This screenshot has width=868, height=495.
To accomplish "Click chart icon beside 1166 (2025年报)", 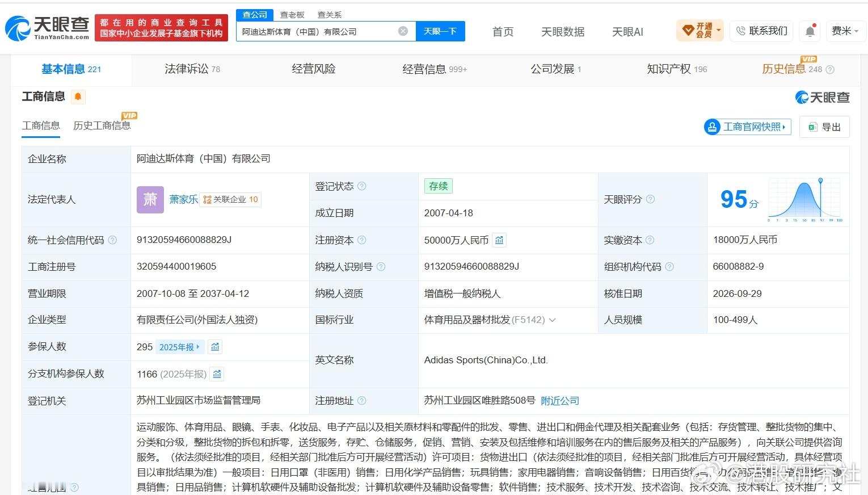I will point(217,374).
